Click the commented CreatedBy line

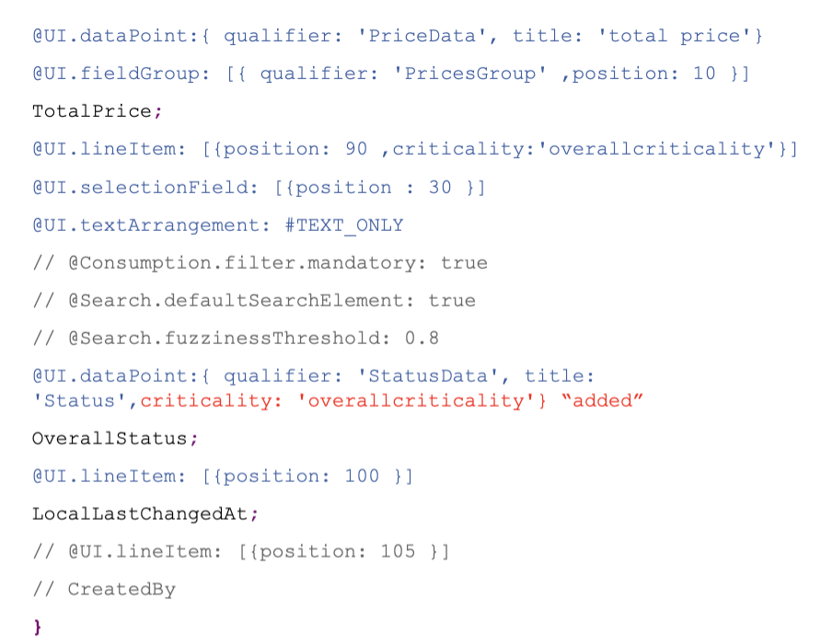(x=104, y=590)
